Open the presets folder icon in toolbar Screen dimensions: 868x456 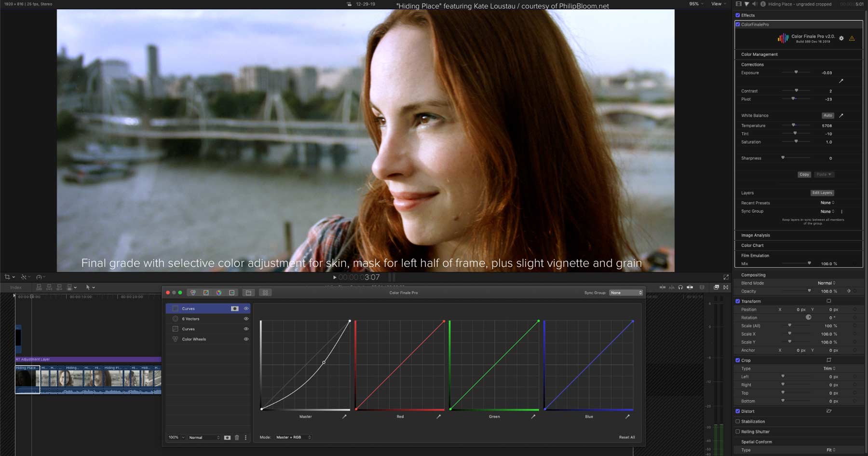point(248,292)
